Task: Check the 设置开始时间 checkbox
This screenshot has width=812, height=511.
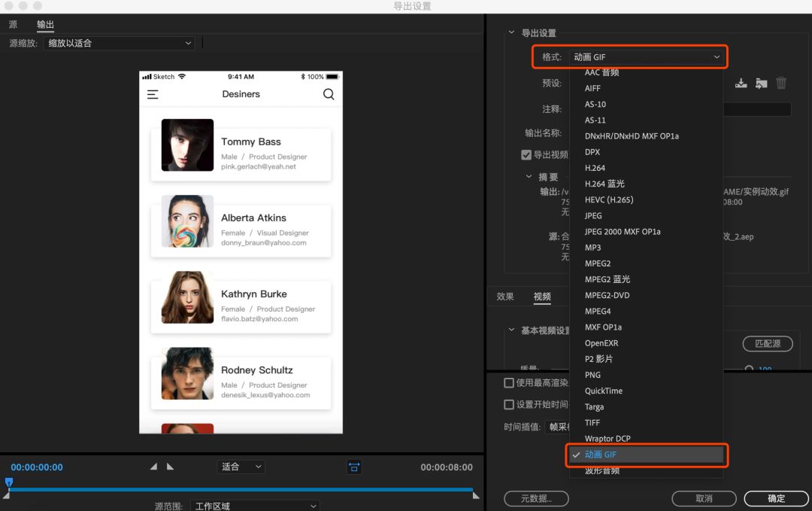Action: tap(509, 403)
